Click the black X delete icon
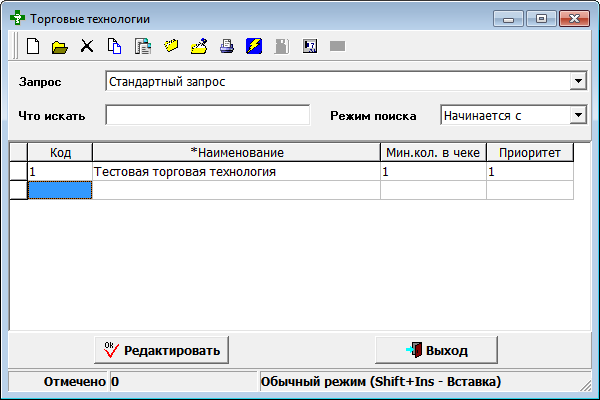 point(87,46)
